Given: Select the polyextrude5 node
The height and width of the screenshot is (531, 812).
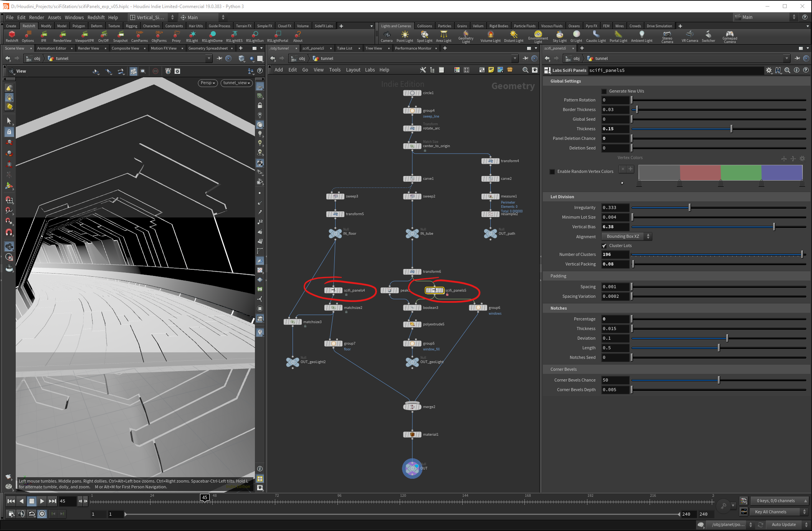Looking at the screenshot, I should [x=412, y=324].
